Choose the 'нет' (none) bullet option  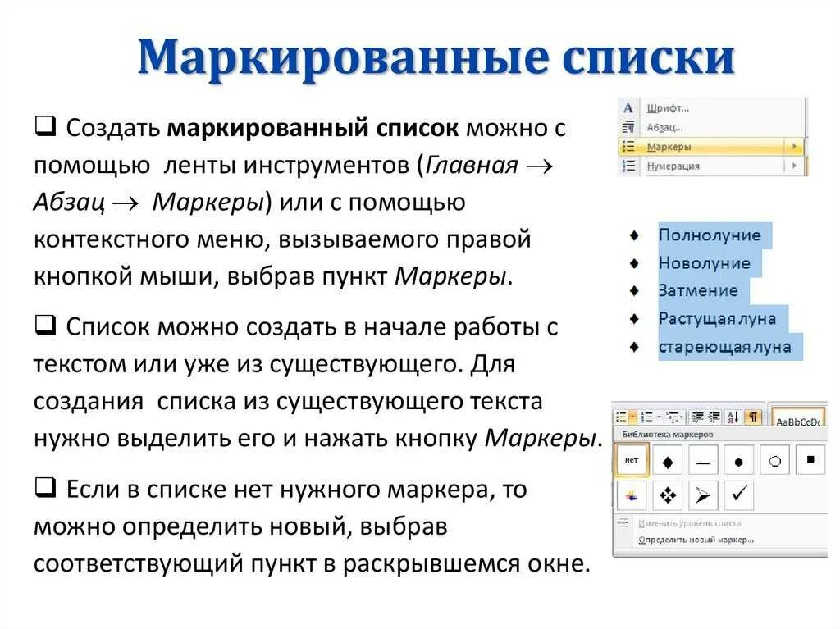tap(632, 460)
